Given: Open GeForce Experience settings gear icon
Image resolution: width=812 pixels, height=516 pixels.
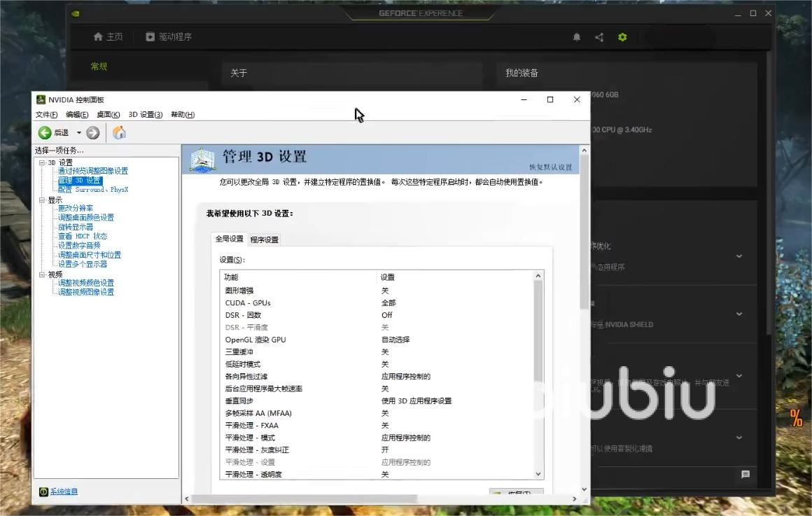Looking at the screenshot, I should pos(622,37).
